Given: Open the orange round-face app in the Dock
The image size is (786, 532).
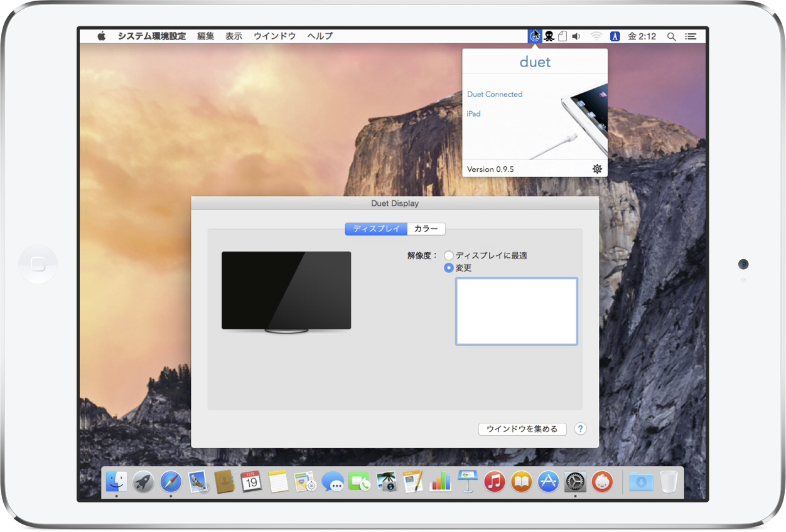Looking at the screenshot, I should point(602,482).
